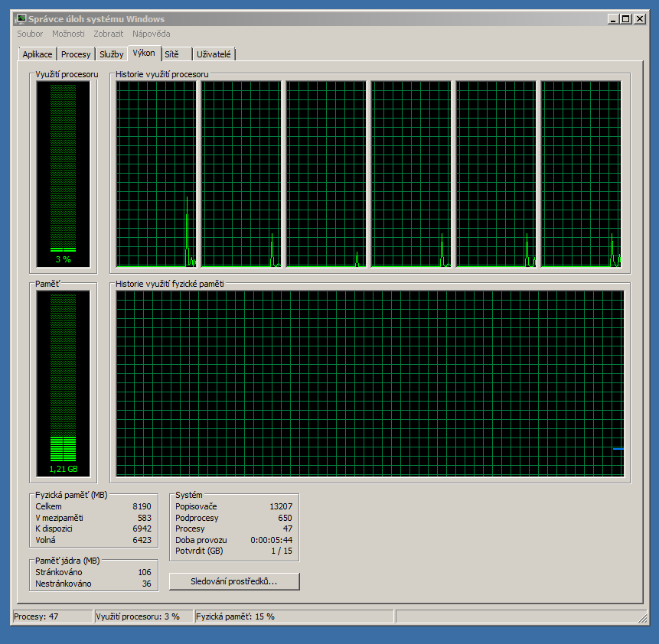Click the Historie využití procesoru group label

(161, 74)
